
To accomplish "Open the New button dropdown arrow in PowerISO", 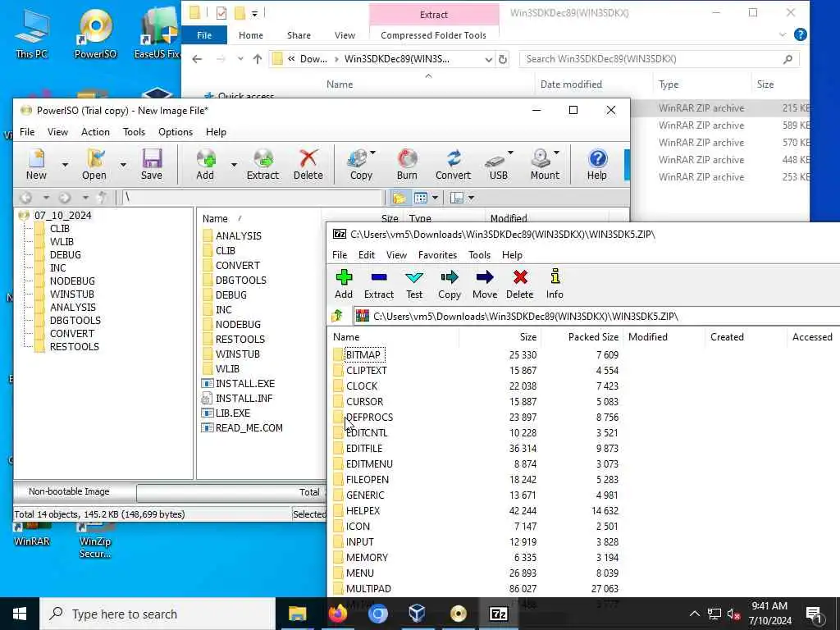I will (65, 164).
